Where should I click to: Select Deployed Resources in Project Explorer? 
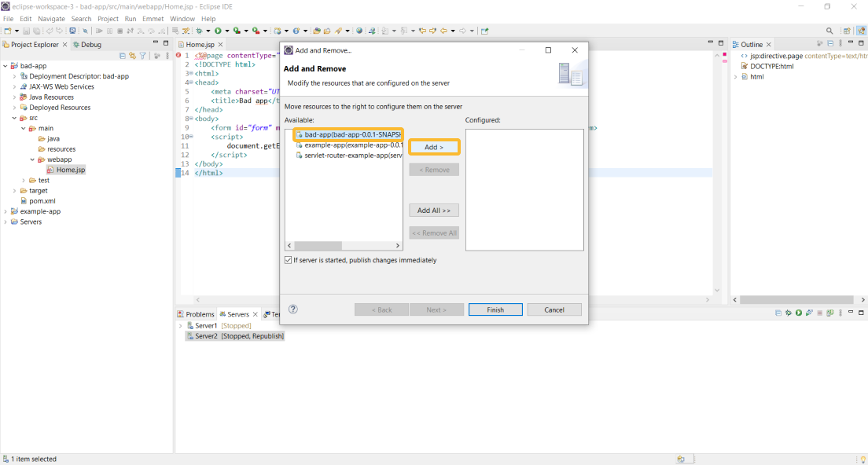(x=55, y=108)
